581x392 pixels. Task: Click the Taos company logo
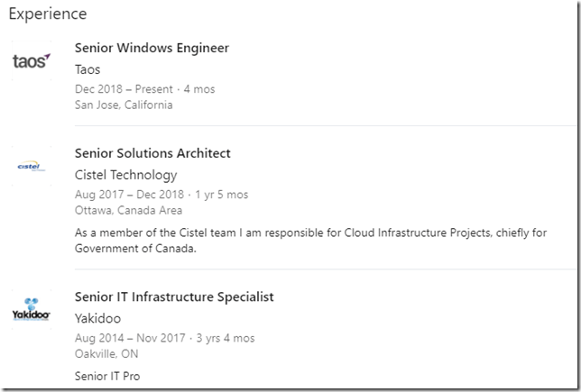[x=32, y=61]
